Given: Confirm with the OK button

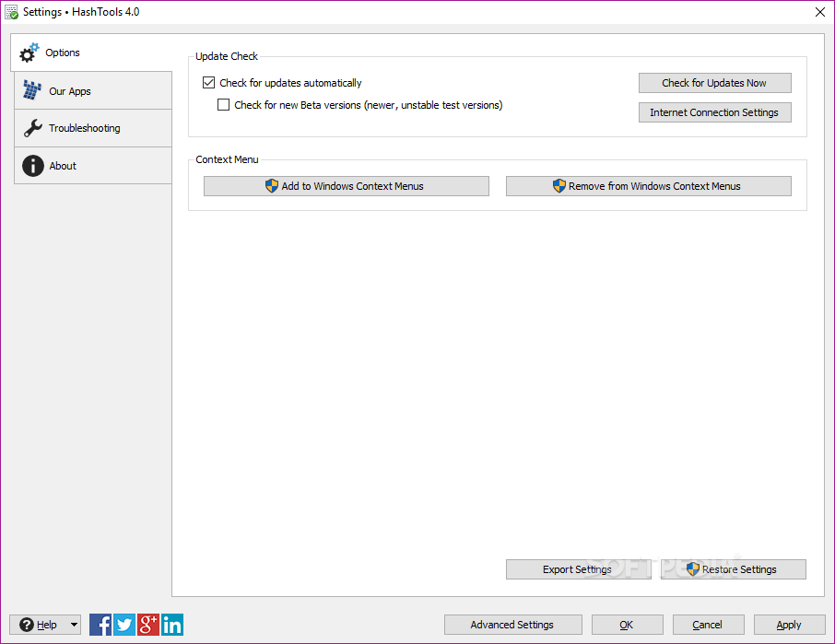Looking at the screenshot, I should [628, 625].
